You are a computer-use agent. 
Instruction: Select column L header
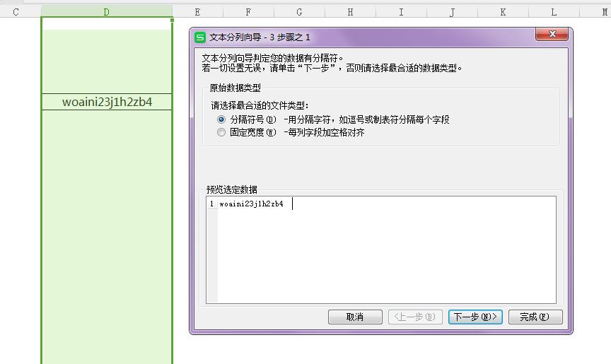[x=554, y=12]
